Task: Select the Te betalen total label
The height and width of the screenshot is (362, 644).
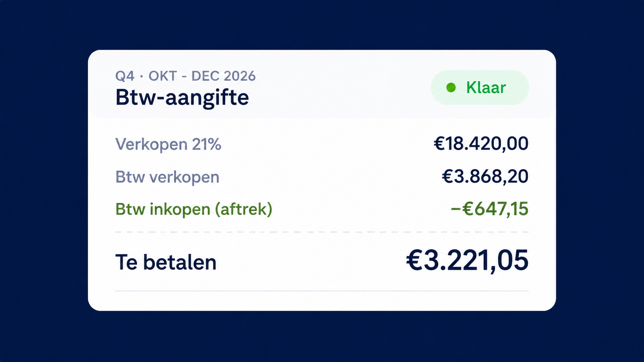Action: click(166, 262)
